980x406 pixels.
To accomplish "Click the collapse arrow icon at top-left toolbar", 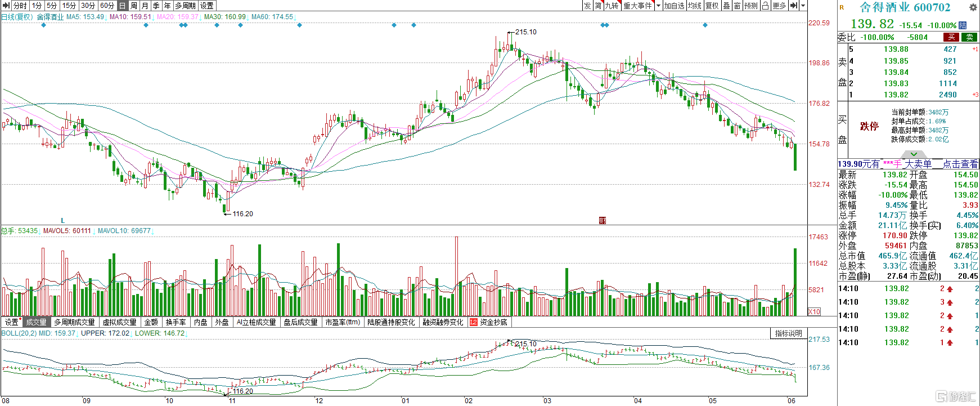I will point(6,5).
